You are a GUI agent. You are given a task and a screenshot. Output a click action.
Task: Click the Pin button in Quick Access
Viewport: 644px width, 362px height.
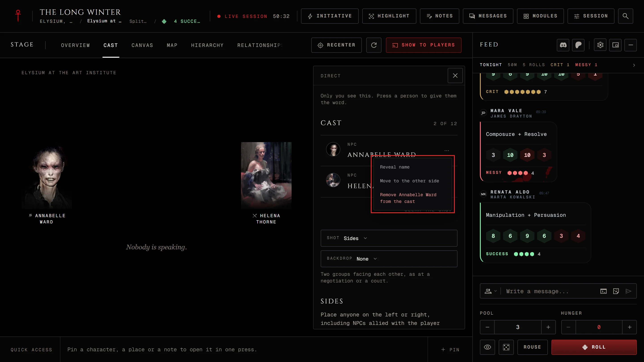tap(450, 349)
